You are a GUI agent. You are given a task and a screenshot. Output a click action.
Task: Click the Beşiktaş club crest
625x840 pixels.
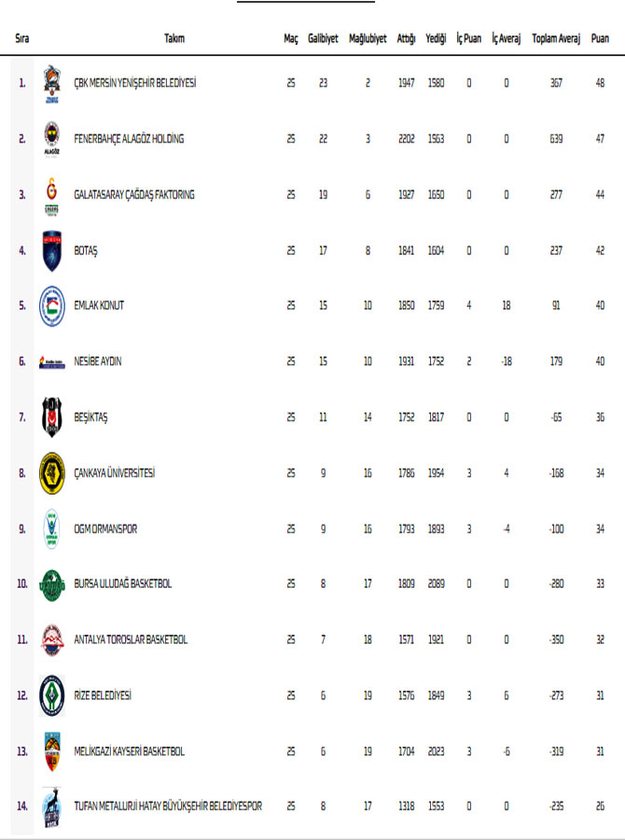click(x=52, y=417)
